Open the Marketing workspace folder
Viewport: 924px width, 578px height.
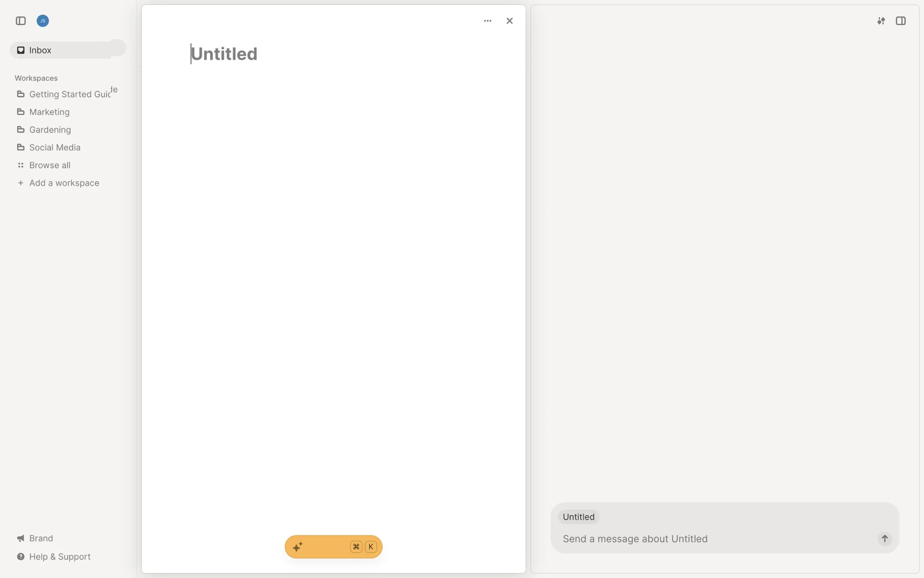tap(49, 112)
